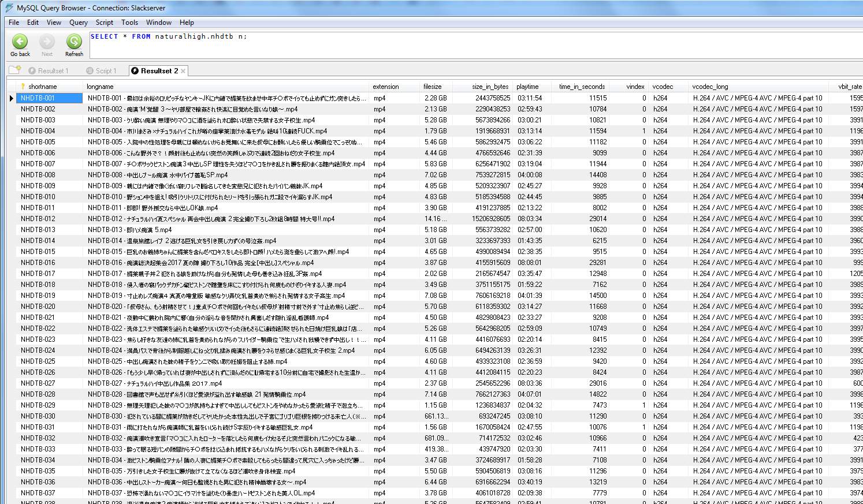This screenshot has width=863, height=504.
Task: Click the primary key icon in shortname header
Action: coord(23,87)
